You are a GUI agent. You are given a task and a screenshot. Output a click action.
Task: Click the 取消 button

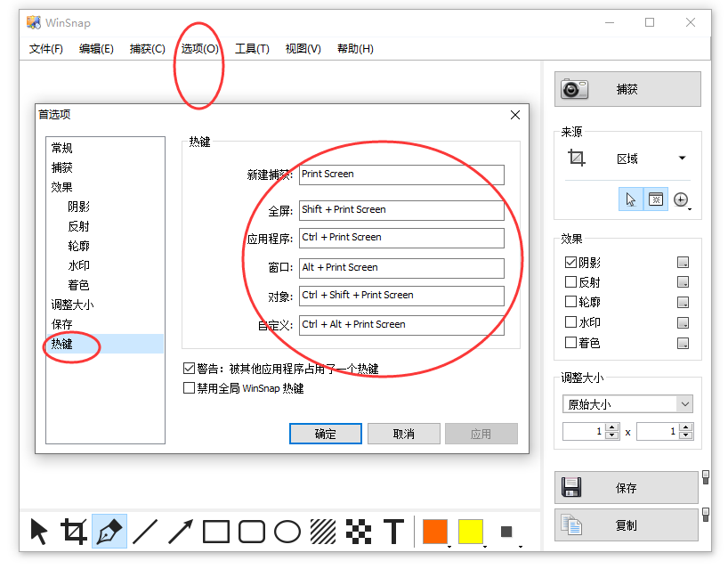404,434
